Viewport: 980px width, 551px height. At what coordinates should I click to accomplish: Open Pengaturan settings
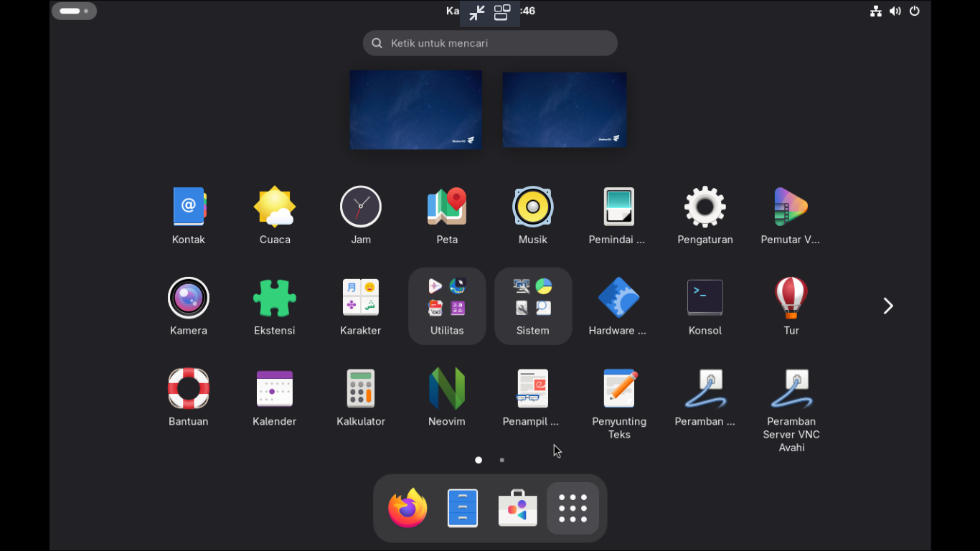point(705,215)
